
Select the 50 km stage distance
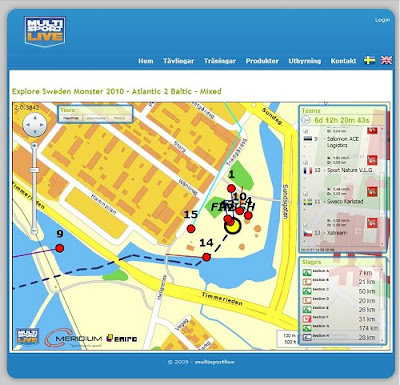click(367, 291)
